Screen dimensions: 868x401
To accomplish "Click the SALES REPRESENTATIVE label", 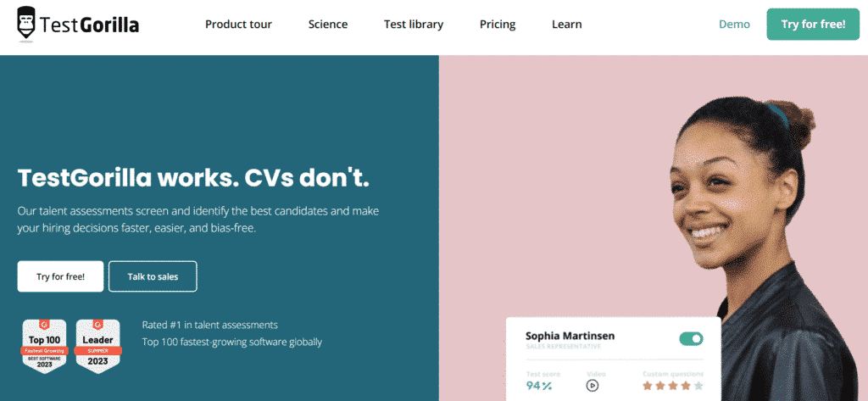I will (563, 347).
